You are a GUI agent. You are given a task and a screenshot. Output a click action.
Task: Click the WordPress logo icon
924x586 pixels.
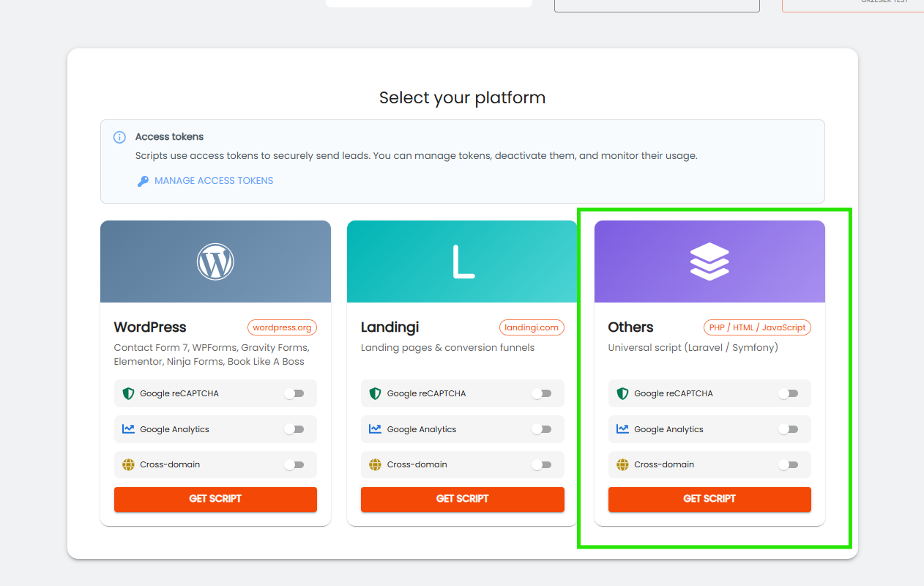point(215,262)
